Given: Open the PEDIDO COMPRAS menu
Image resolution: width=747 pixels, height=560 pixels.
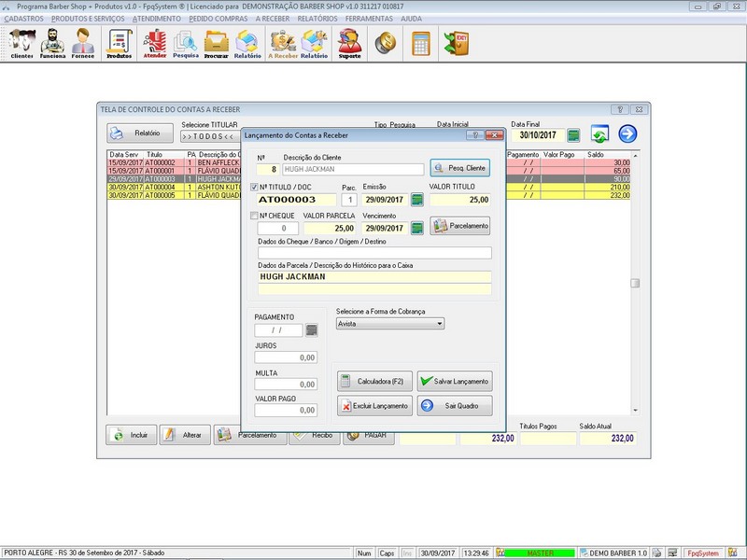Looking at the screenshot, I should pyautogui.click(x=218, y=19).
